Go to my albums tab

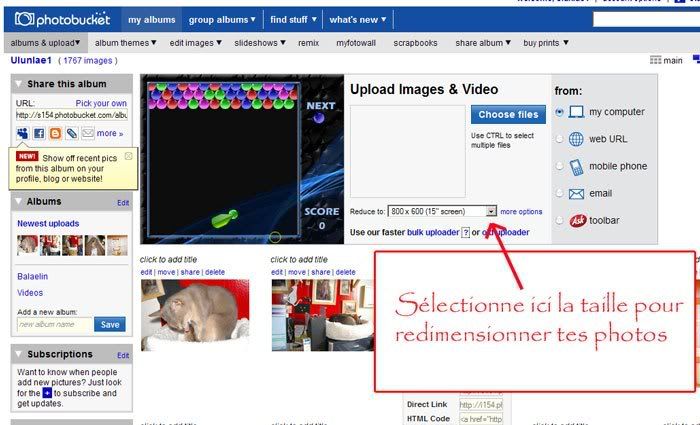(151, 20)
